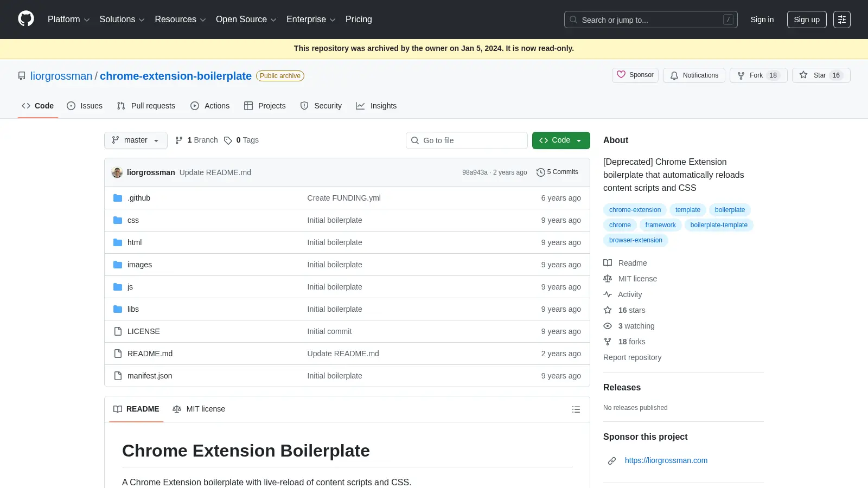Open the command palette icon next to Sign up
The image size is (868, 488).
click(841, 20)
